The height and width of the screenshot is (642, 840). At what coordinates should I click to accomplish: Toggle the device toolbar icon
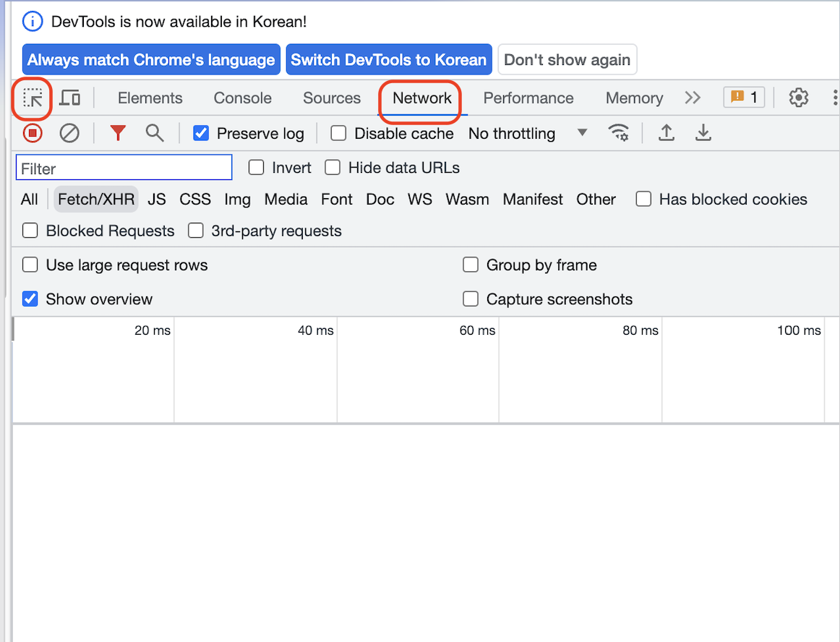pyautogui.click(x=69, y=98)
